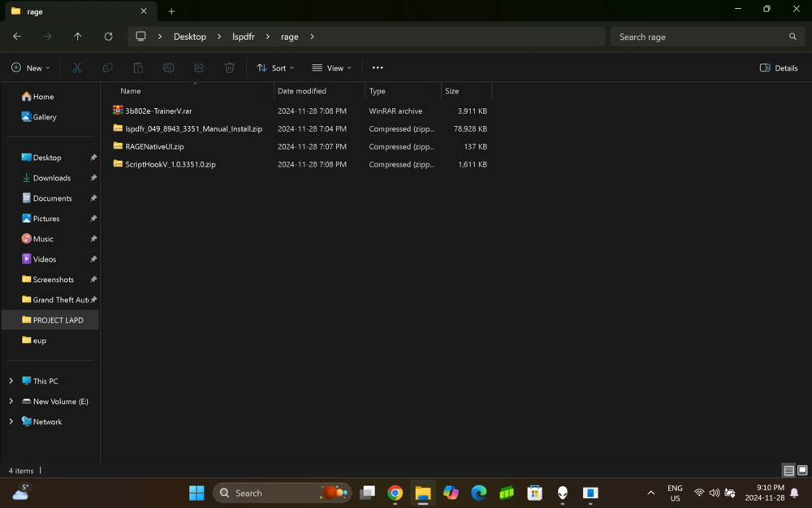Click the Back navigation button
812x508 pixels.
(16, 37)
